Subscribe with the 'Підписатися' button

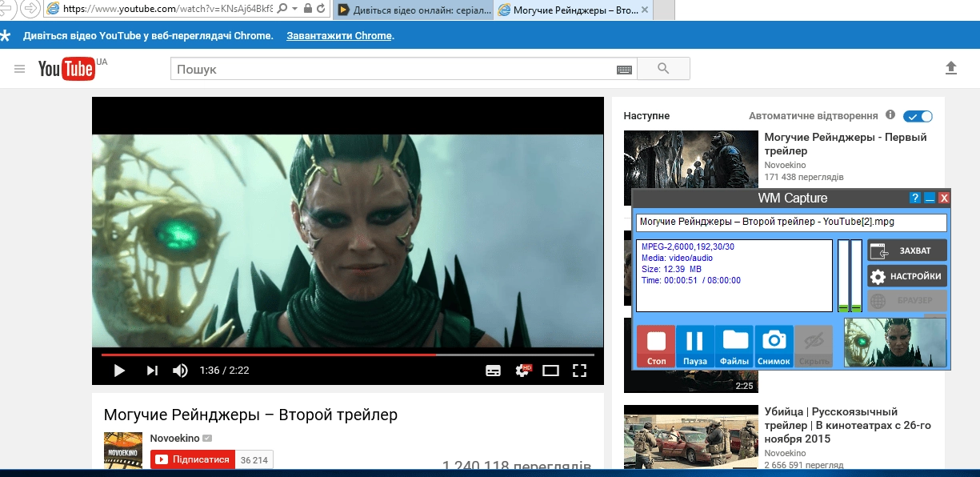coord(194,459)
